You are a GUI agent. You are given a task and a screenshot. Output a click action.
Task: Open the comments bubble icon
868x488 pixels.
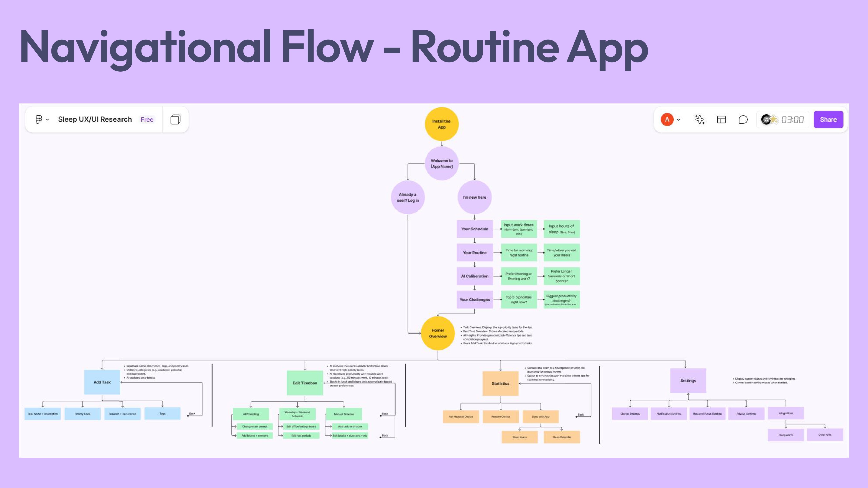(743, 120)
